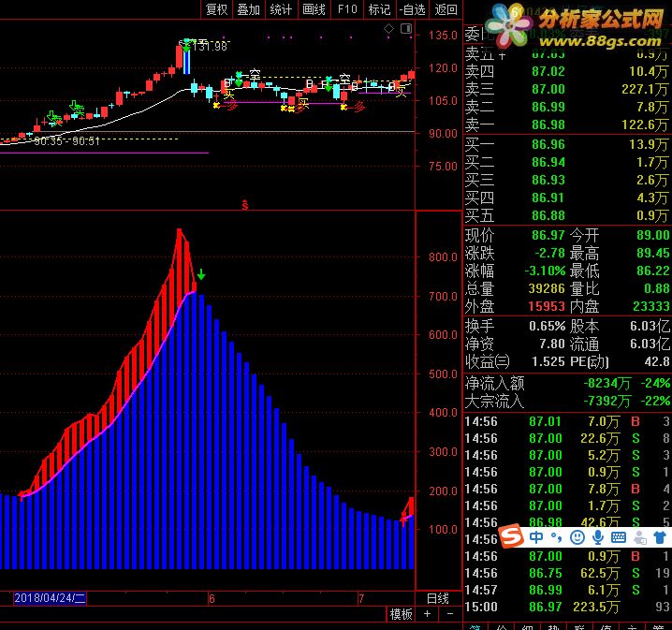Select trade row with 22.6万 volume
This screenshot has height=630, width=672.
coord(567,438)
